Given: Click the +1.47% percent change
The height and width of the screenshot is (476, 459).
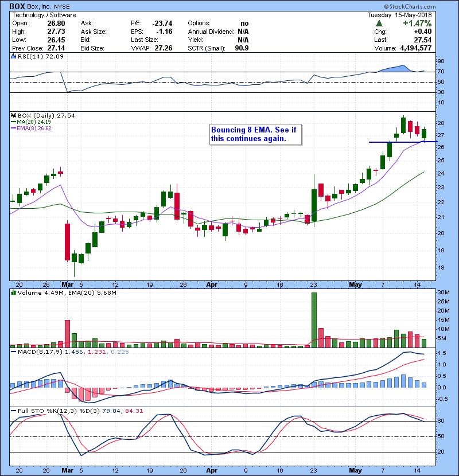Looking at the screenshot, I should click(417, 24).
